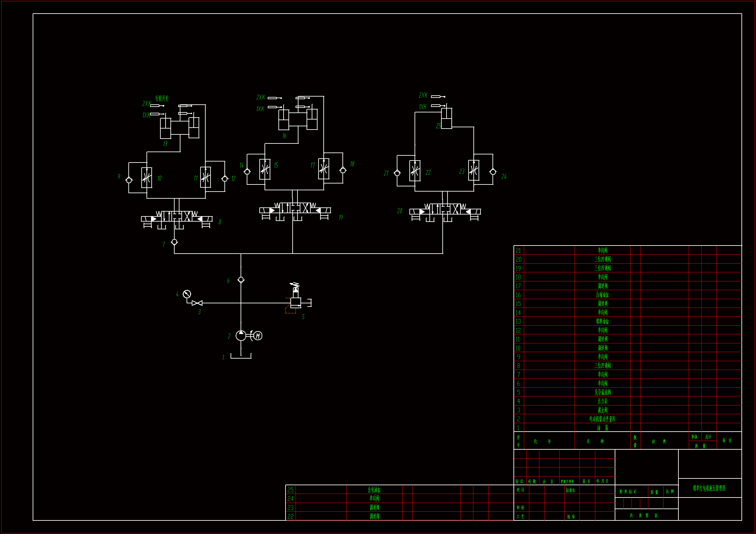
Task: Select the 压缩油缸 cell in row 16
Action: 602,295
